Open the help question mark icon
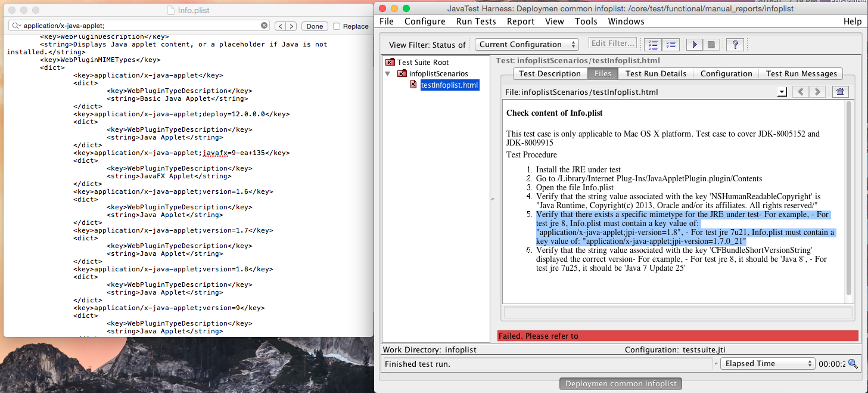The height and width of the screenshot is (393, 868). coord(736,45)
